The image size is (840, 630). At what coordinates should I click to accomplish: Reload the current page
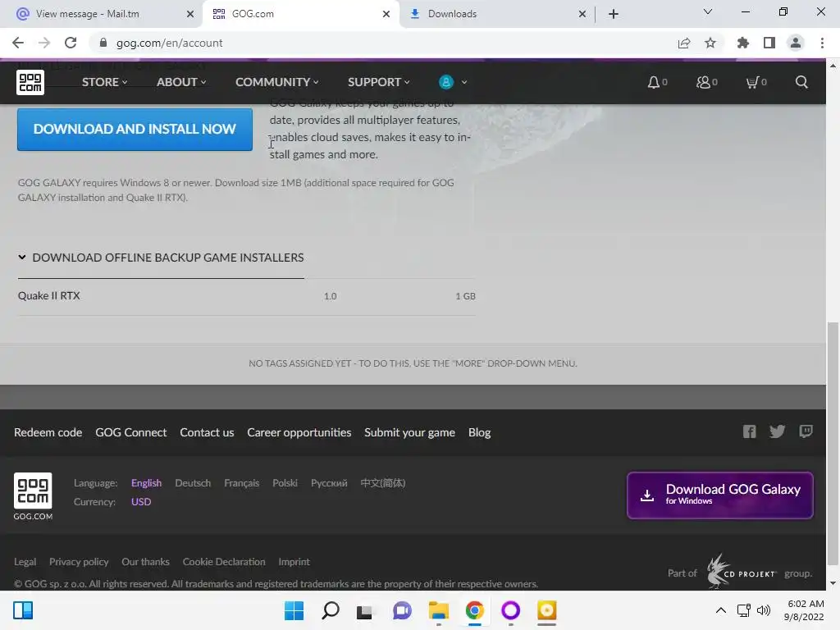coord(71,43)
